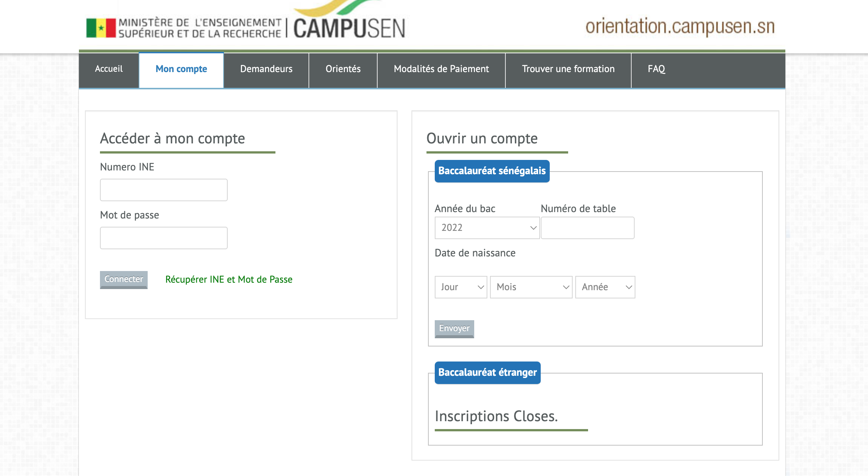Click the Numéro de table field

click(587, 228)
